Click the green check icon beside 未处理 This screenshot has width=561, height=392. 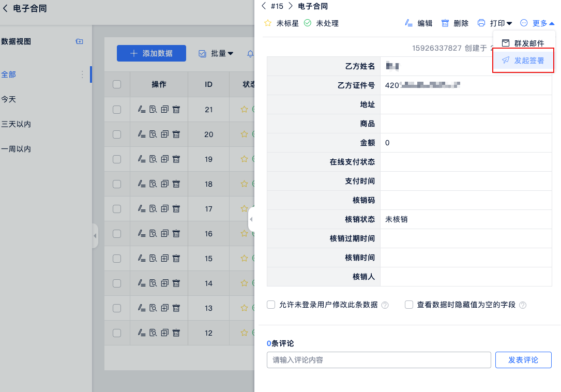tap(308, 23)
